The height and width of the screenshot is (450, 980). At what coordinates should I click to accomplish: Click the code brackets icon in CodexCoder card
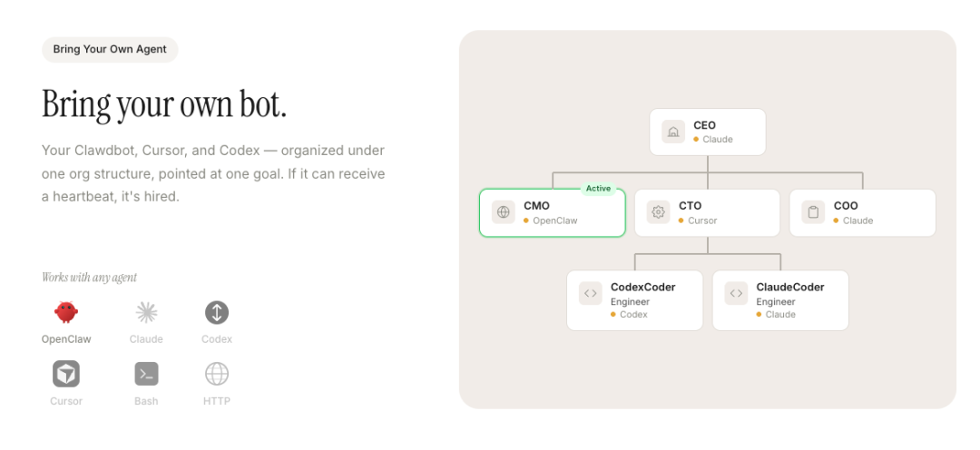[591, 293]
